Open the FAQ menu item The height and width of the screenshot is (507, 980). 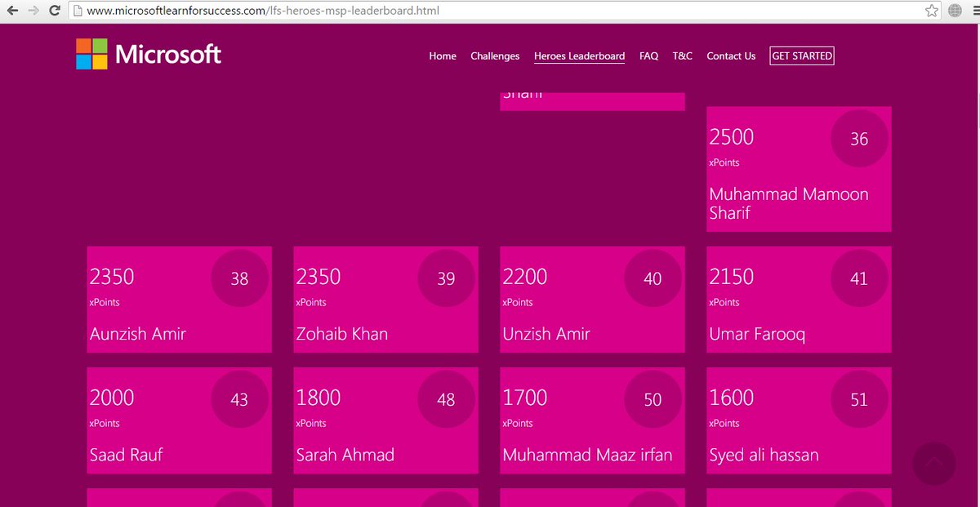coord(649,56)
